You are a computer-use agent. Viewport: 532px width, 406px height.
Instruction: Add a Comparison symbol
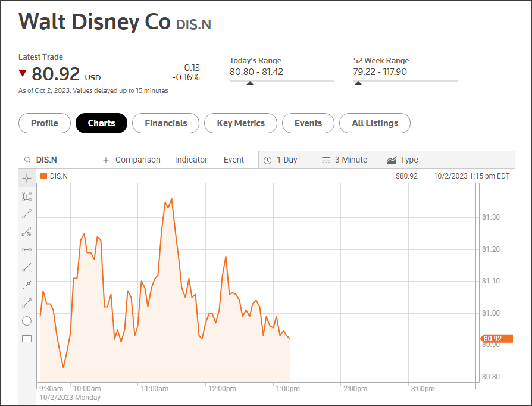137,160
